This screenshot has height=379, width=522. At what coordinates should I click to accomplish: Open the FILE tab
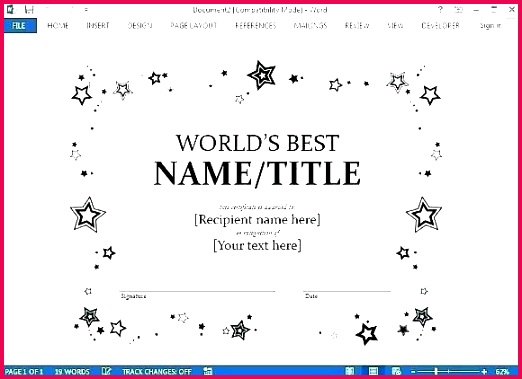pyautogui.click(x=20, y=26)
